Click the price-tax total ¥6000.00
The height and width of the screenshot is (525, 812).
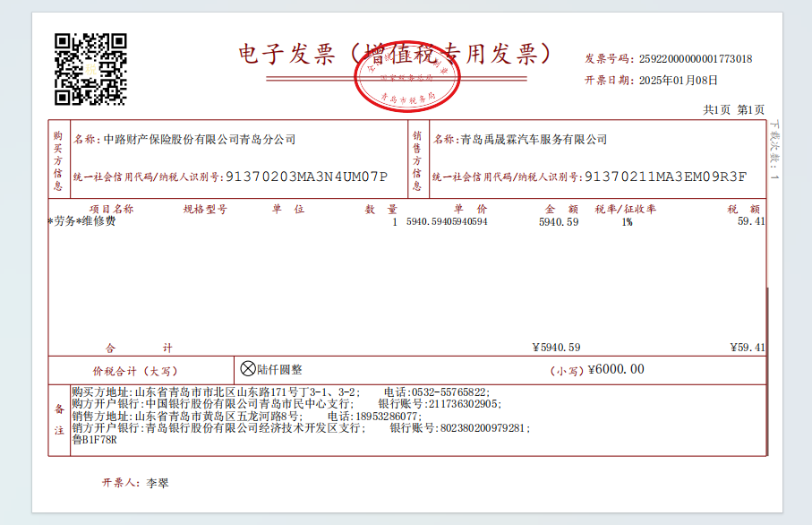pyautogui.click(x=615, y=369)
